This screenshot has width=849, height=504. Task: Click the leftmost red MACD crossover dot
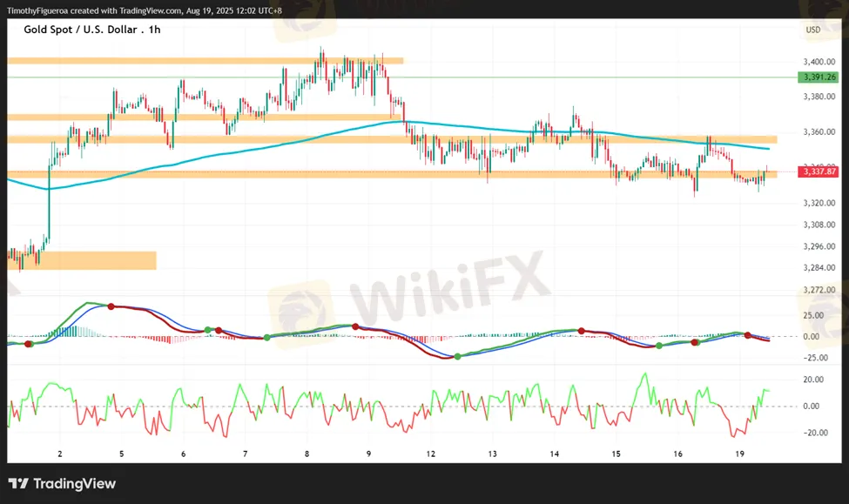tap(29, 344)
